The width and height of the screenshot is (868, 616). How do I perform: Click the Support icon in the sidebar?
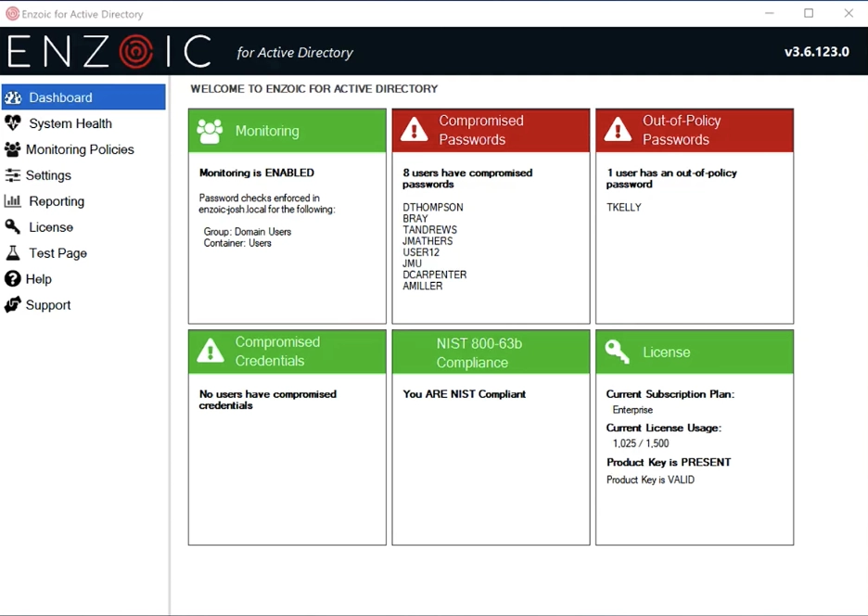point(13,304)
